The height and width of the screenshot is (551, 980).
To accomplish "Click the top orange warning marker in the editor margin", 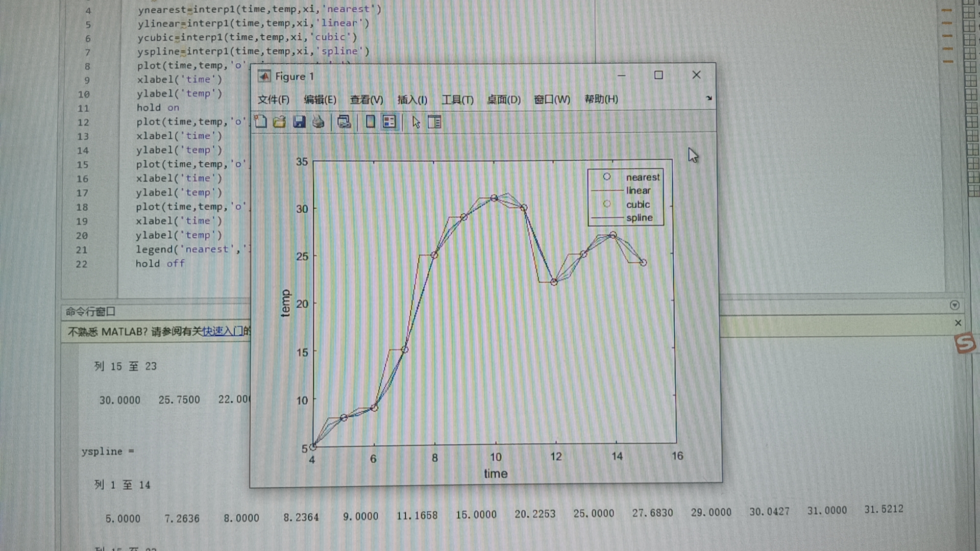I will click(947, 10).
